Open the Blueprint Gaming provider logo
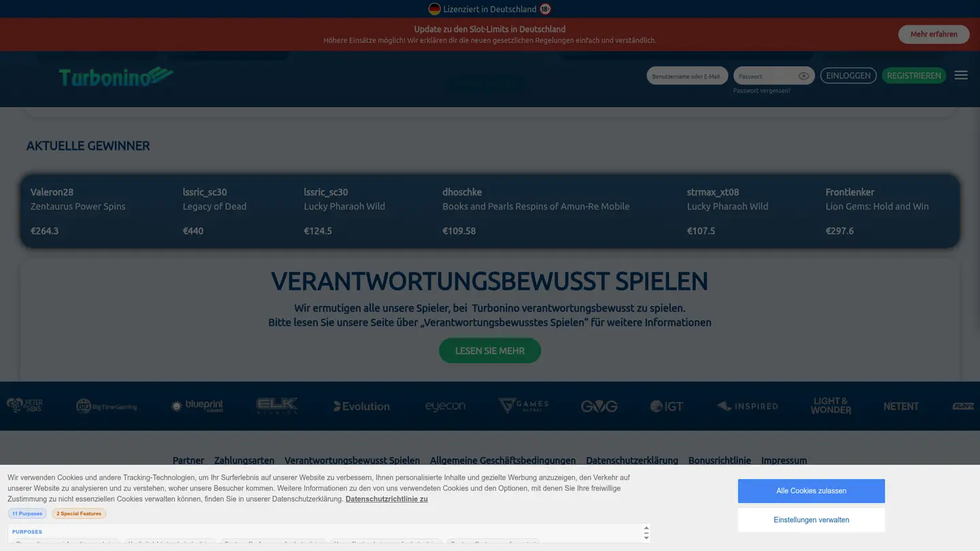Viewport: 980px width, 551px height. tap(197, 406)
